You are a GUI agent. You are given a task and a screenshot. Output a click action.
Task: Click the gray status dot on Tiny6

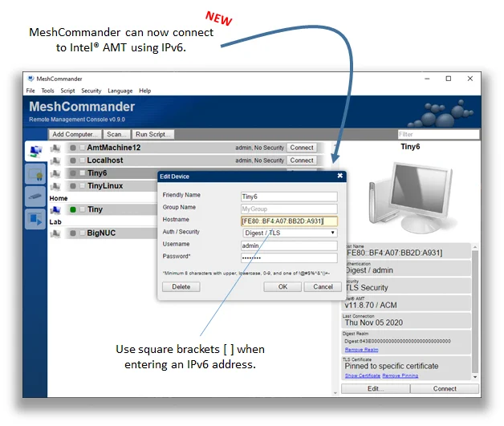[73, 173]
